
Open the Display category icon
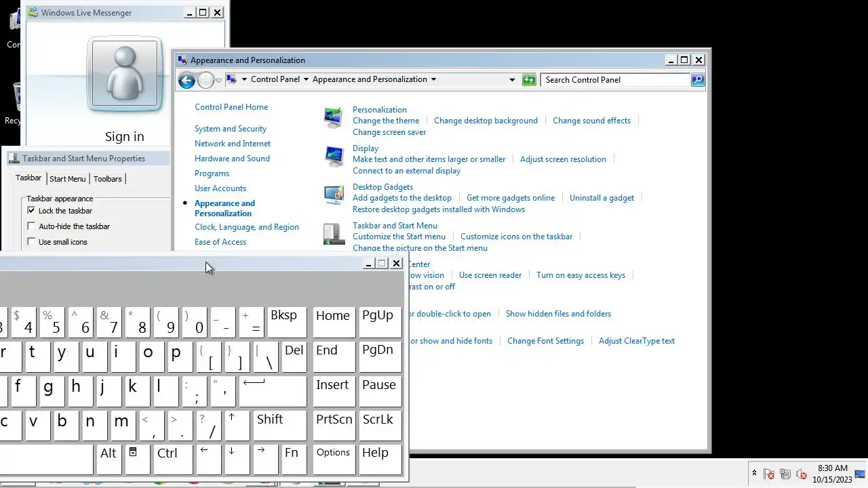tap(334, 157)
